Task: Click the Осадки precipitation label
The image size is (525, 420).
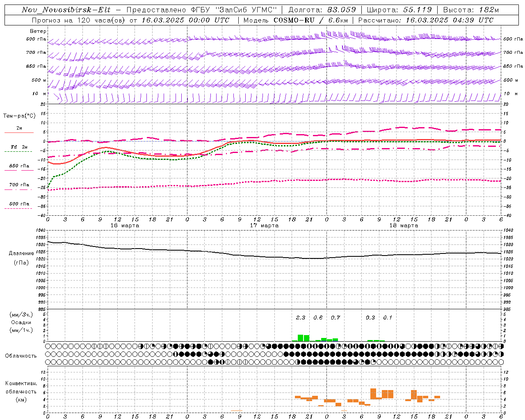Action: tap(21, 322)
